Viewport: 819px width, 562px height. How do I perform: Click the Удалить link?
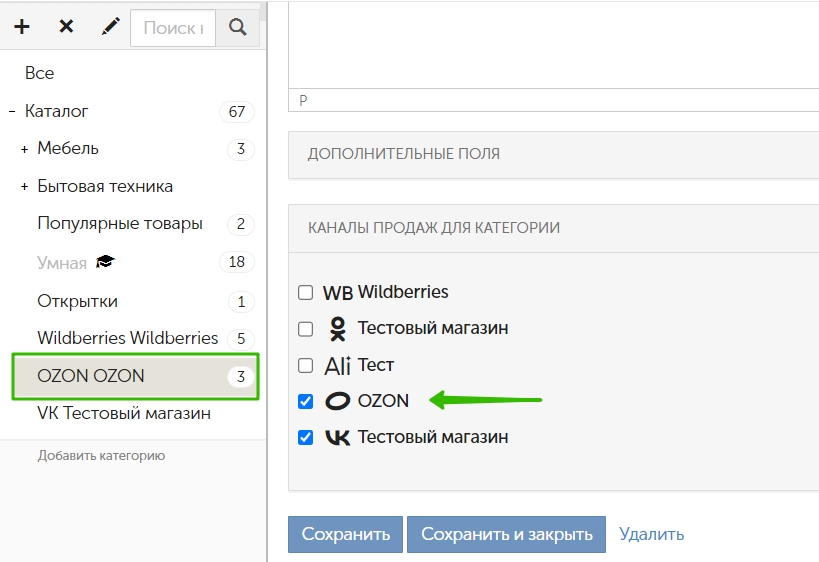coord(651,534)
